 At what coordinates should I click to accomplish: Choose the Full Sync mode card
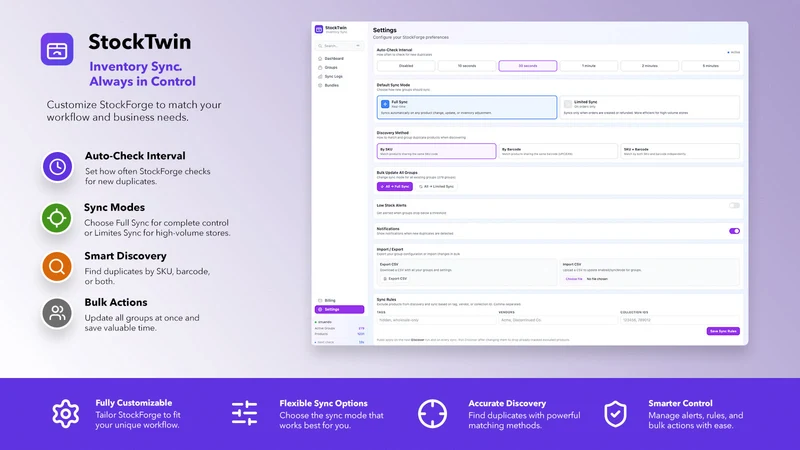[467, 107]
